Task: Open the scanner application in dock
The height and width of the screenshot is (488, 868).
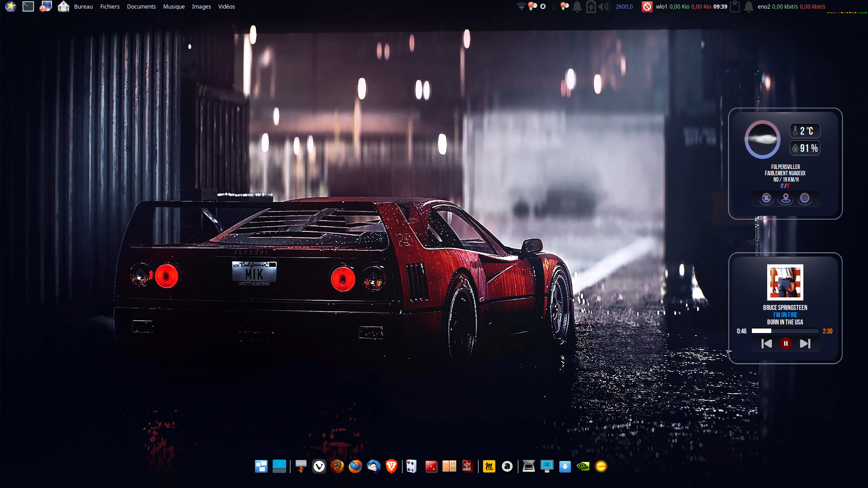Action: click(528, 466)
